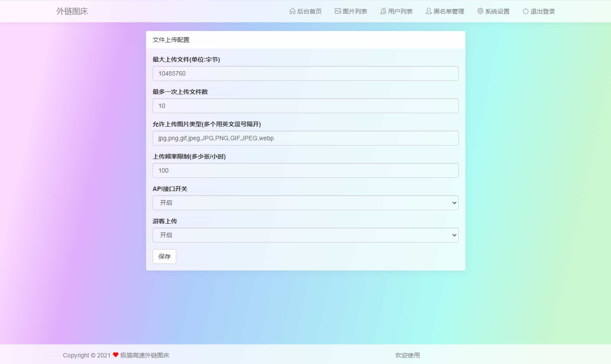The height and width of the screenshot is (364, 611).
Task: Open the 游客上传 selection menu
Action: (305, 235)
